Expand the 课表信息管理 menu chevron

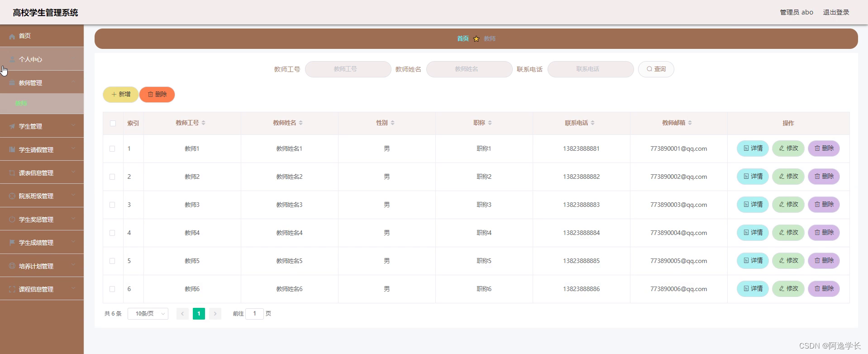click(73, 172)
